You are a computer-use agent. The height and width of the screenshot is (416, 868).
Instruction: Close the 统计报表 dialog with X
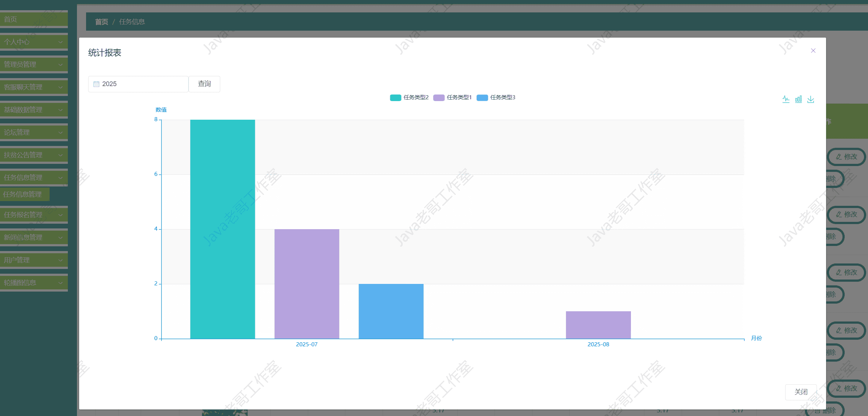click(813, 51)
